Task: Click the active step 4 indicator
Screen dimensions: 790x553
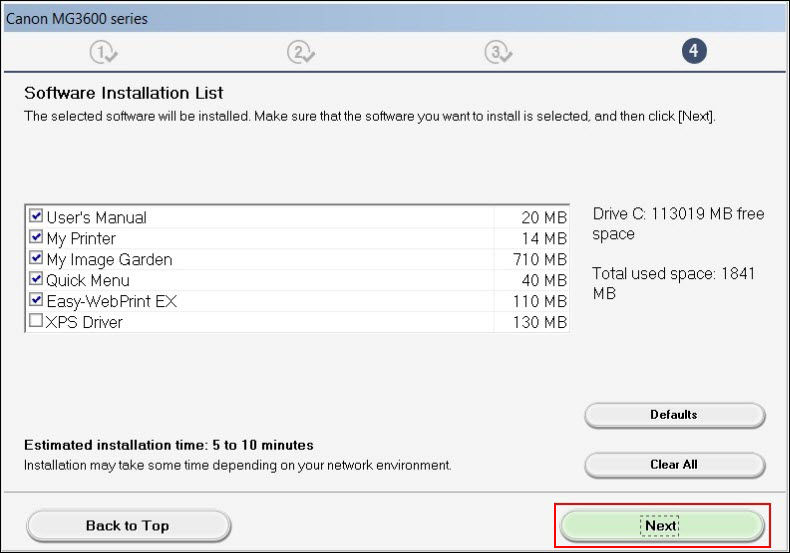Action: click(x=694, y=51)
